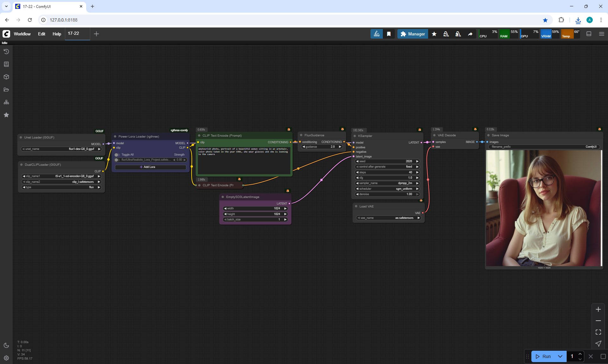
Task: Click the Manager button
Action: tap(413, 34)
